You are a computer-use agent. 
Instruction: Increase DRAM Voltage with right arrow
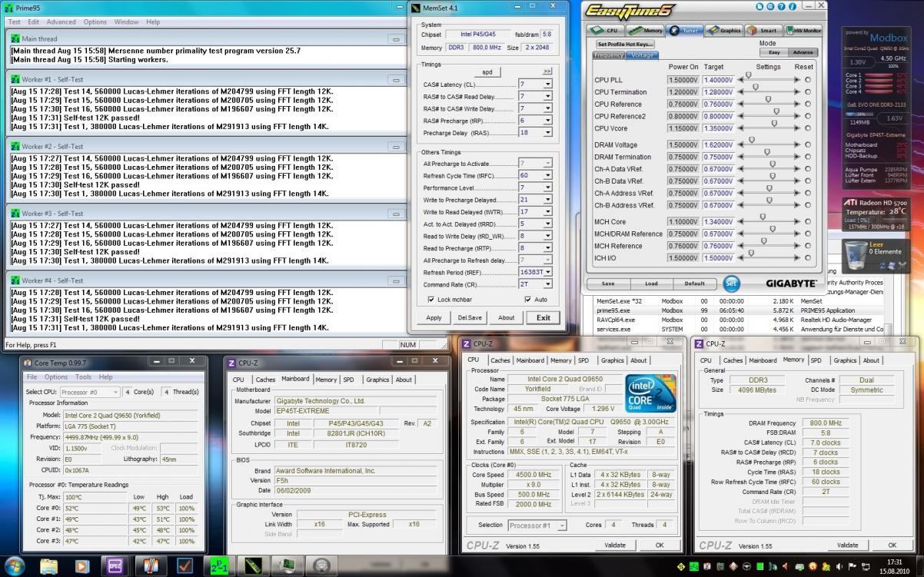[798, 144]
